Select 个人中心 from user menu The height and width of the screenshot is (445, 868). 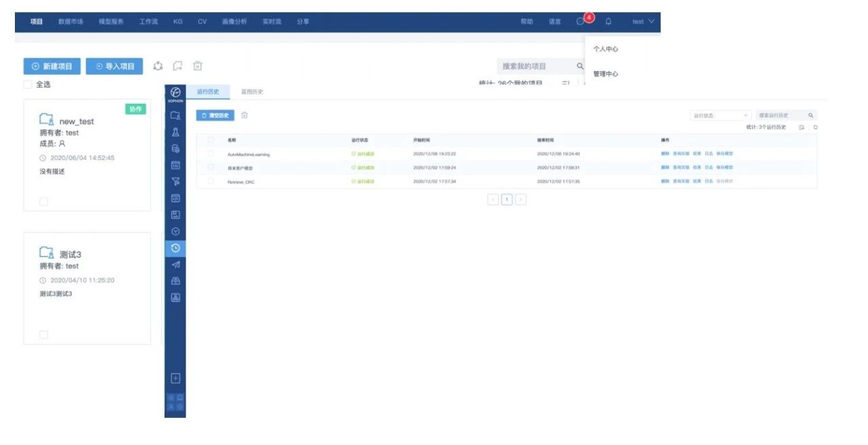[606, 49]
